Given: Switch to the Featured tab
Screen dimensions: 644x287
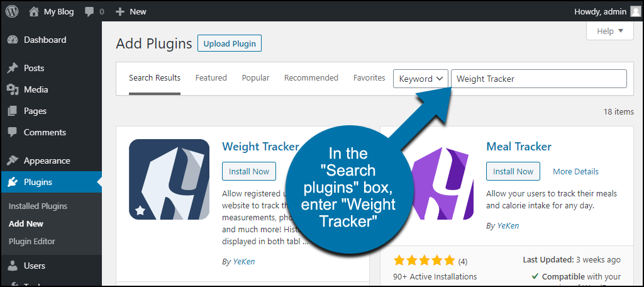Looking at the screenshot, I should [x=211, y=77].
